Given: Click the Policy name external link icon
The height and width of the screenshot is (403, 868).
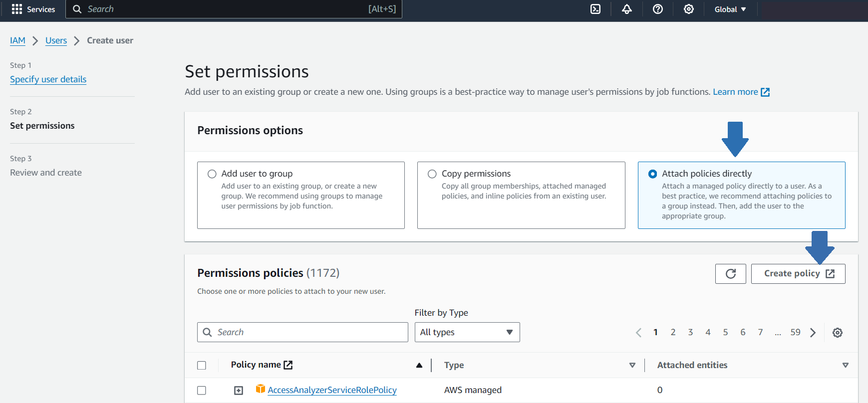Looking at the screenshot, I should coord(288,365).
